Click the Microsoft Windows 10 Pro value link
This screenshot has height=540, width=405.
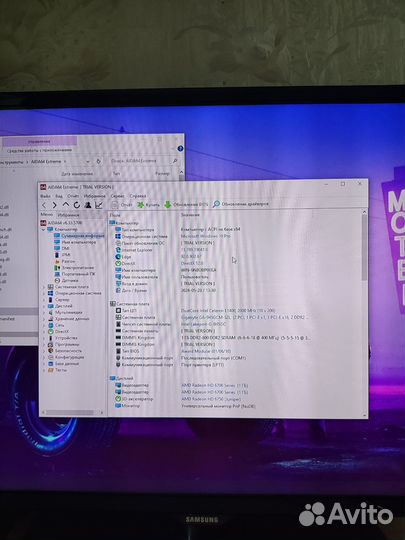pos(206,236)
